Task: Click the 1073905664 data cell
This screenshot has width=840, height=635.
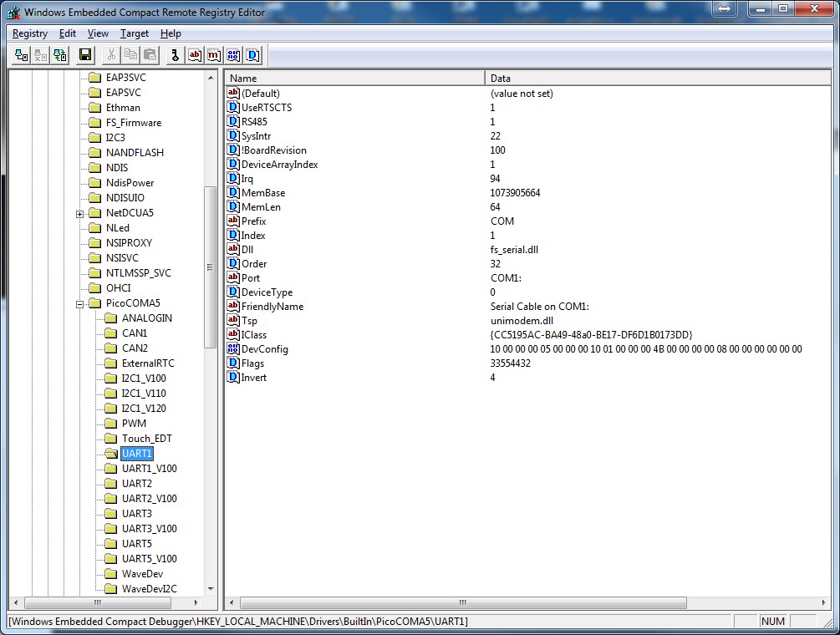Action: [515, 193]
